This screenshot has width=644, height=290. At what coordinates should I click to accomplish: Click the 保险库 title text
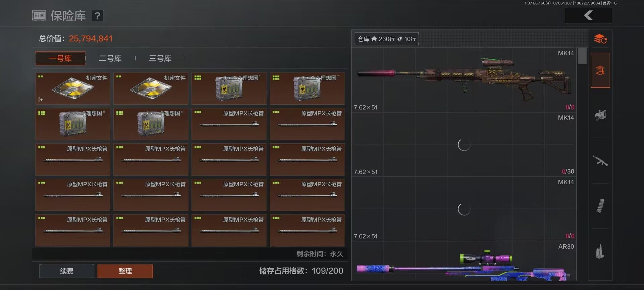[68, 16]
